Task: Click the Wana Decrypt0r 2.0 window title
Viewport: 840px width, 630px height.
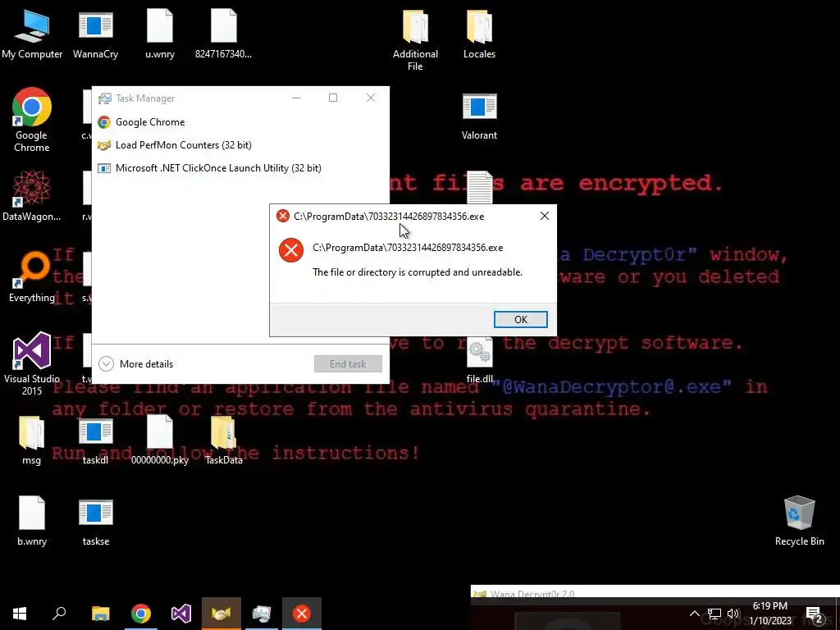Action: click(x=532, y=594)
